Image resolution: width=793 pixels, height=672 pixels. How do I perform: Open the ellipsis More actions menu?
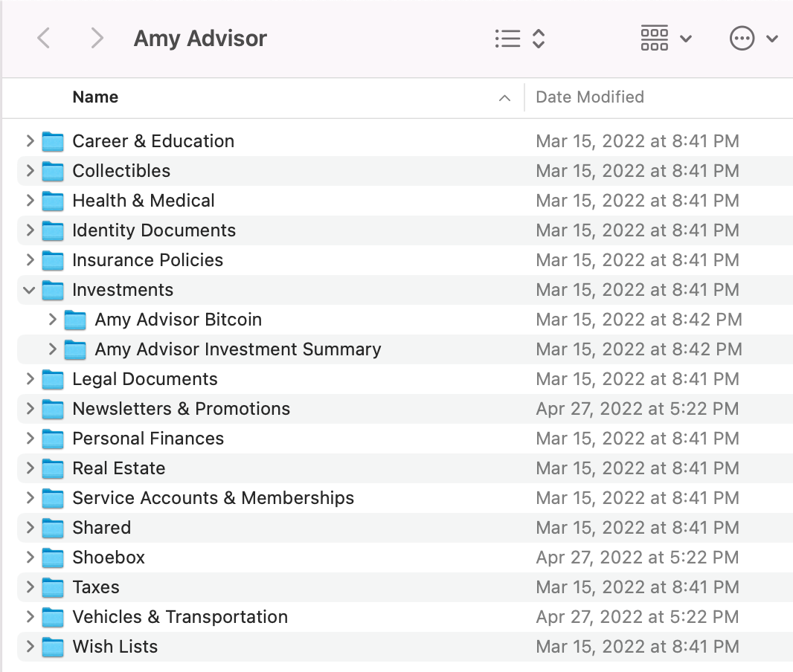click(754, 39)
